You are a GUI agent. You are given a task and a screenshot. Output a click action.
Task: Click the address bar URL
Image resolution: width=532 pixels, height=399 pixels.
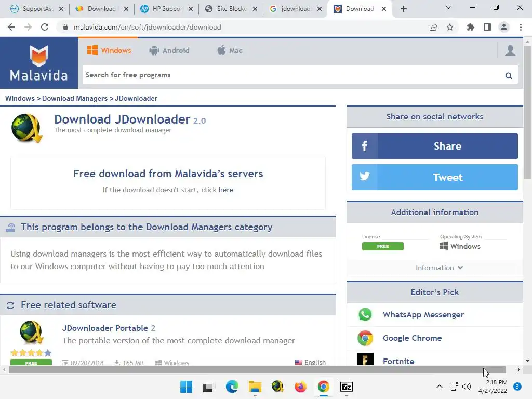point(147,27)
